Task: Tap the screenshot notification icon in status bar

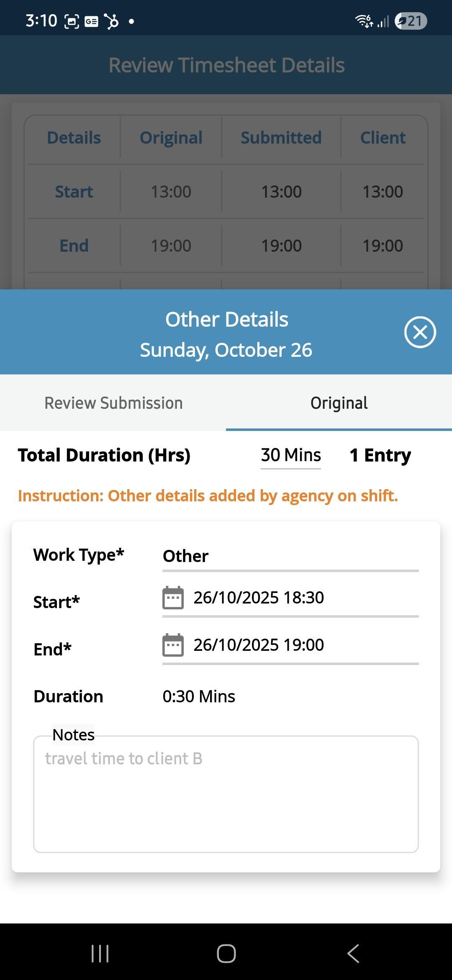Action: tap(72, 21)
